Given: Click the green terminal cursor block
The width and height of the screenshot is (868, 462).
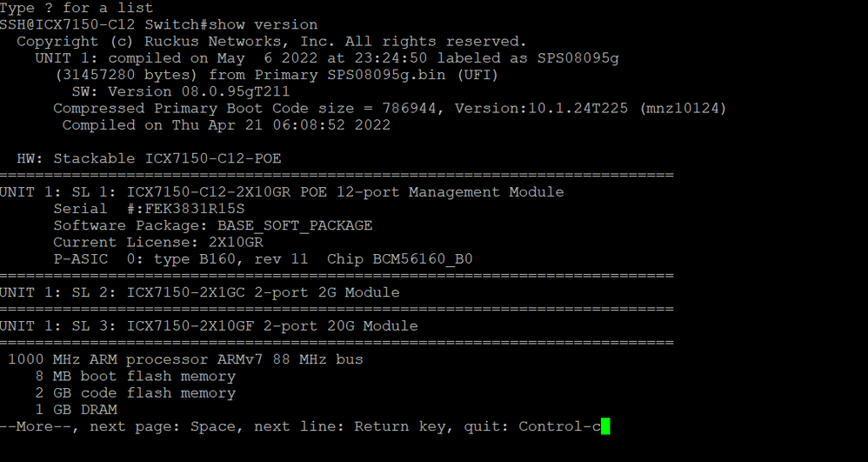Looking at the screenshot, I should (x=605, y=426).
